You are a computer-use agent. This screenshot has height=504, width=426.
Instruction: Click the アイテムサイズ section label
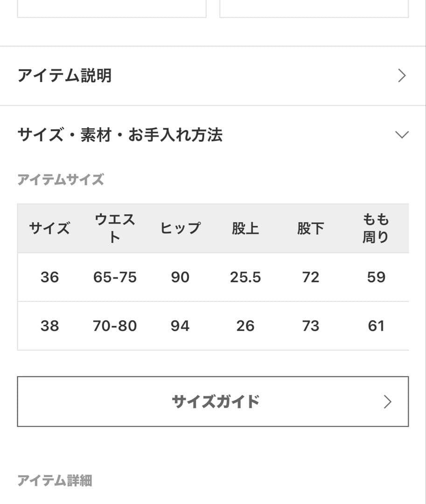61,180
